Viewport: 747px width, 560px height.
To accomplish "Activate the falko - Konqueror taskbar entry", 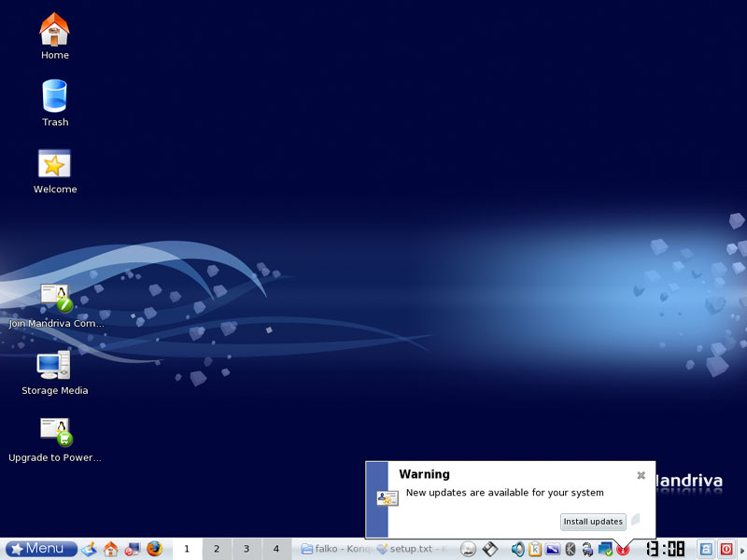I will click(x=336, y=549).
